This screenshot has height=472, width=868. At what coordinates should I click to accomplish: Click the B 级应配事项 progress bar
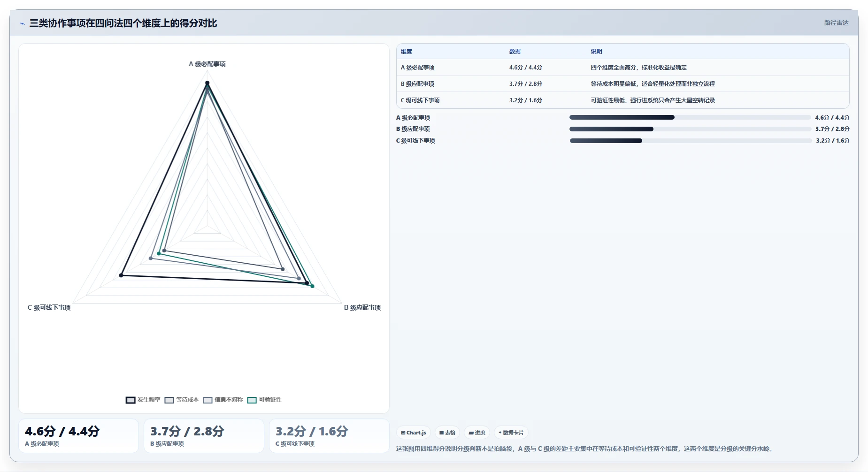690,129
